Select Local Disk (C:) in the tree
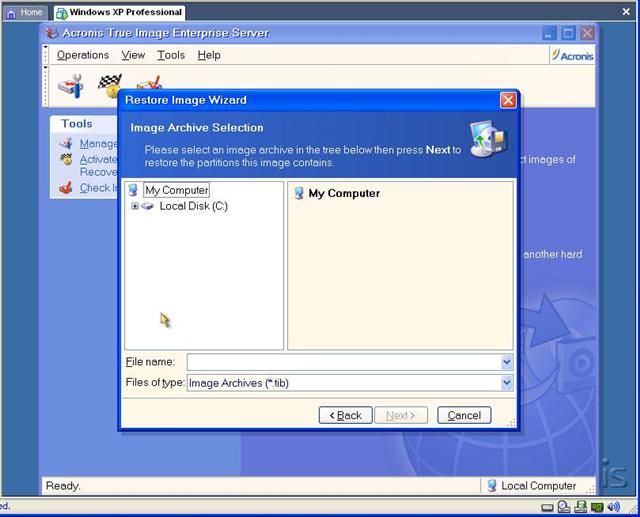Viewport: 640px width, 517px height. point(193,206)
